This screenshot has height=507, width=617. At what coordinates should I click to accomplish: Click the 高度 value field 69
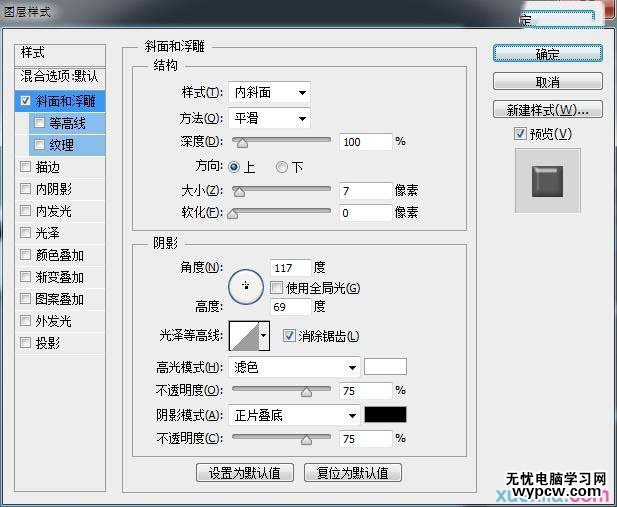(x=291, y=307)
